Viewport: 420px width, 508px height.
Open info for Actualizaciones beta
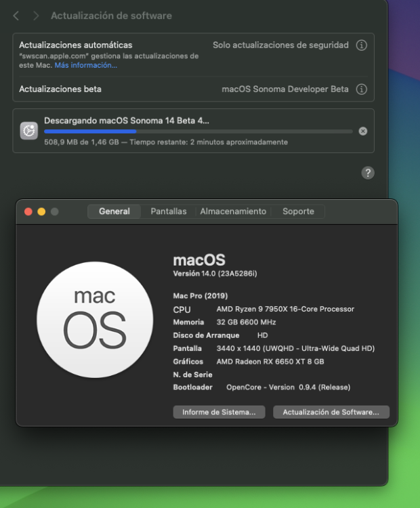(361, 89)
